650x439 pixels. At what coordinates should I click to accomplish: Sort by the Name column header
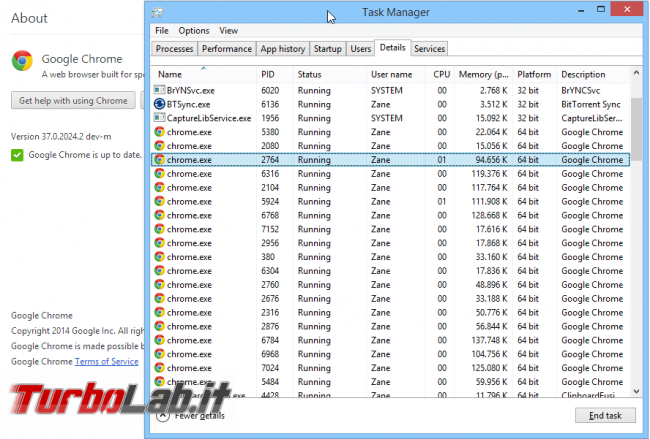click(204, 75)
